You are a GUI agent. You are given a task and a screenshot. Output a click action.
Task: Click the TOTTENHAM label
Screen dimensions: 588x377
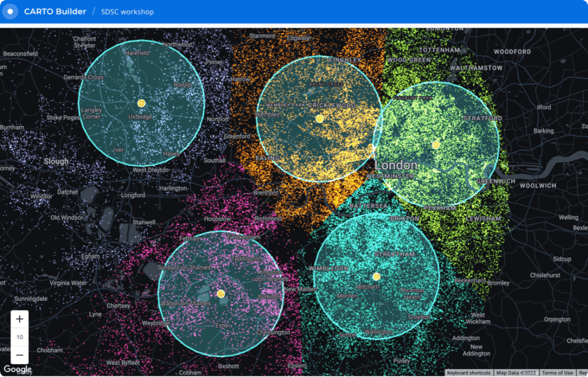coord(439,50)
